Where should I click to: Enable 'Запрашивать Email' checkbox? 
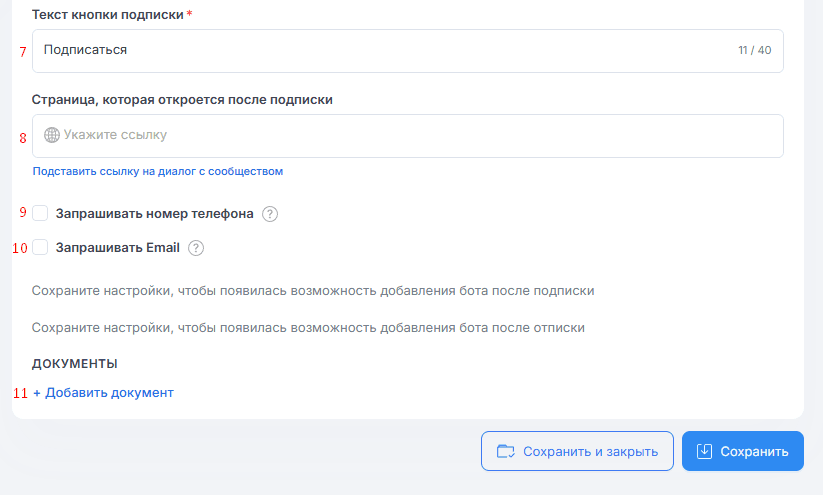click(40, 247)
